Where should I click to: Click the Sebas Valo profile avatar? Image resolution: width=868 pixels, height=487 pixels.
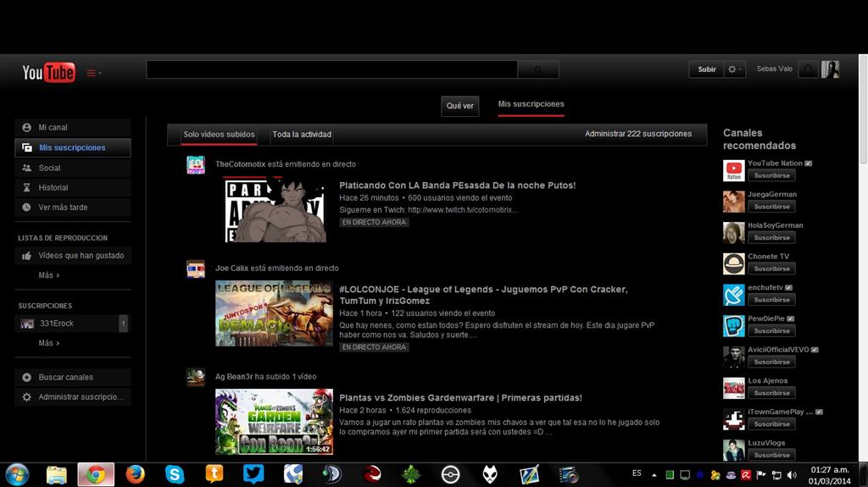click(830, 69)
